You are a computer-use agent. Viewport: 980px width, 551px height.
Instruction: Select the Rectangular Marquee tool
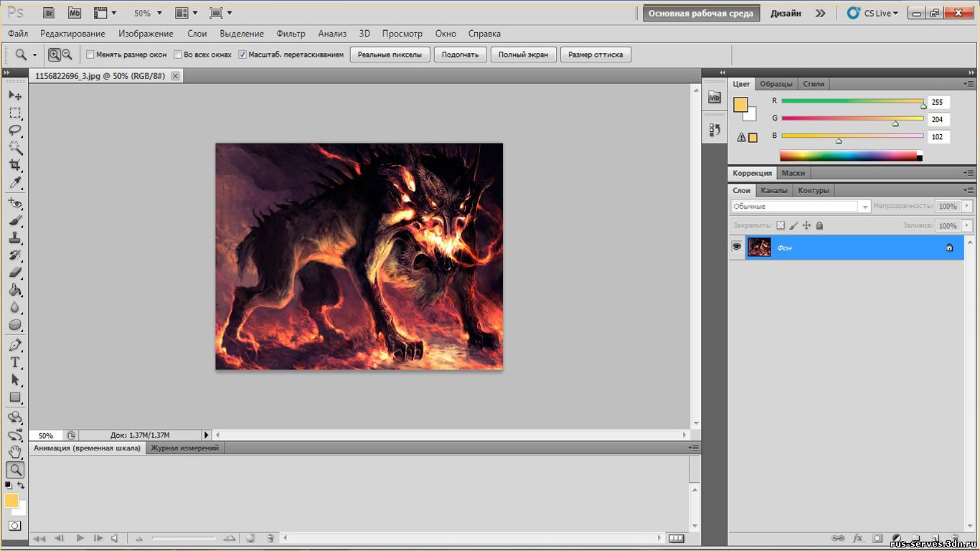(x=14, y=113)
